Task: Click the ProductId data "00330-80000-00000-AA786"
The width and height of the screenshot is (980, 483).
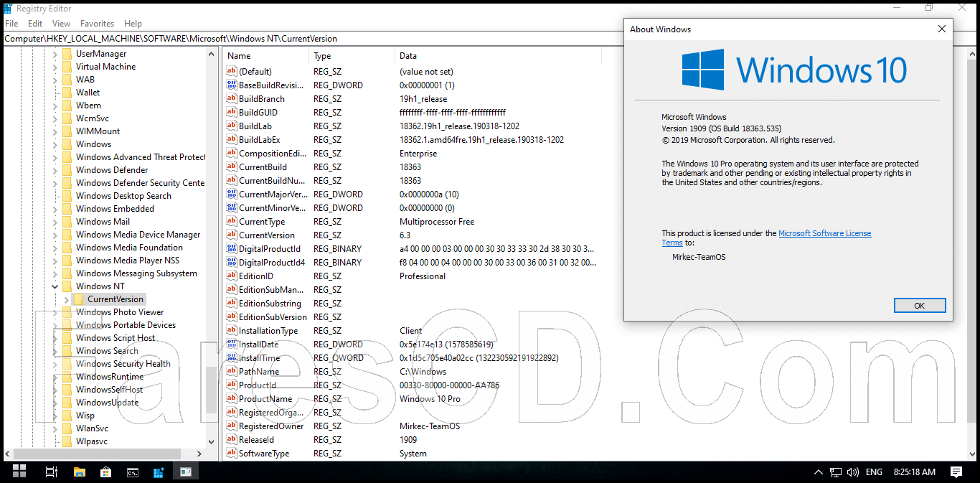Action: click(449, 385)
